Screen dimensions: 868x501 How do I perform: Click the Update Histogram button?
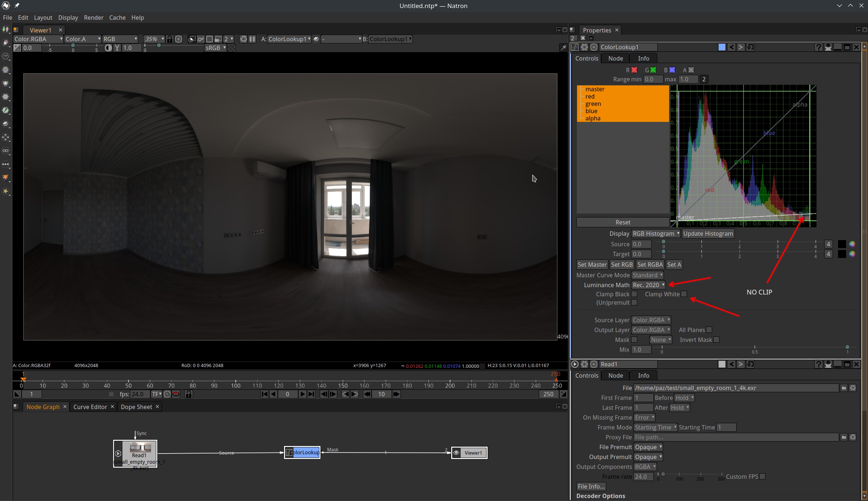708,234
